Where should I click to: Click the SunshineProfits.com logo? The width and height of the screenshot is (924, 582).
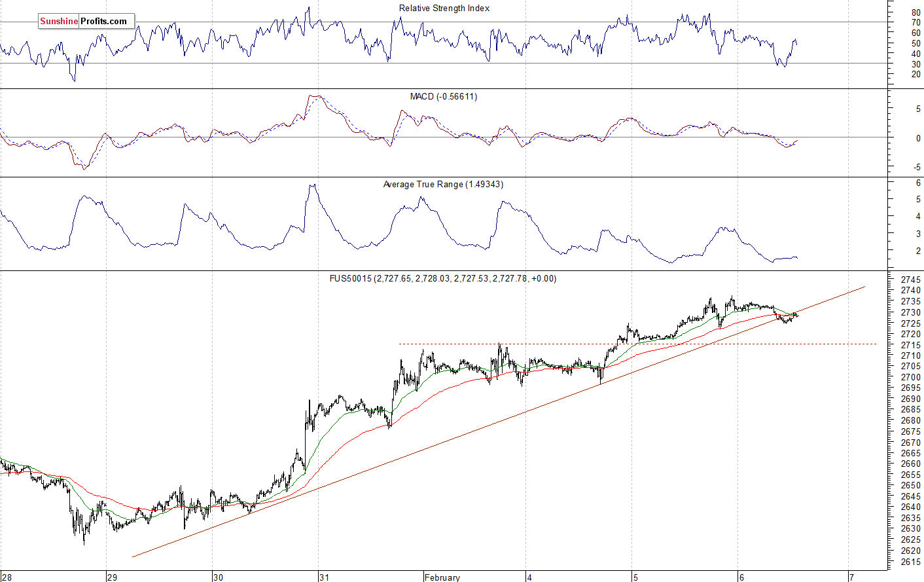coord(86,22)
